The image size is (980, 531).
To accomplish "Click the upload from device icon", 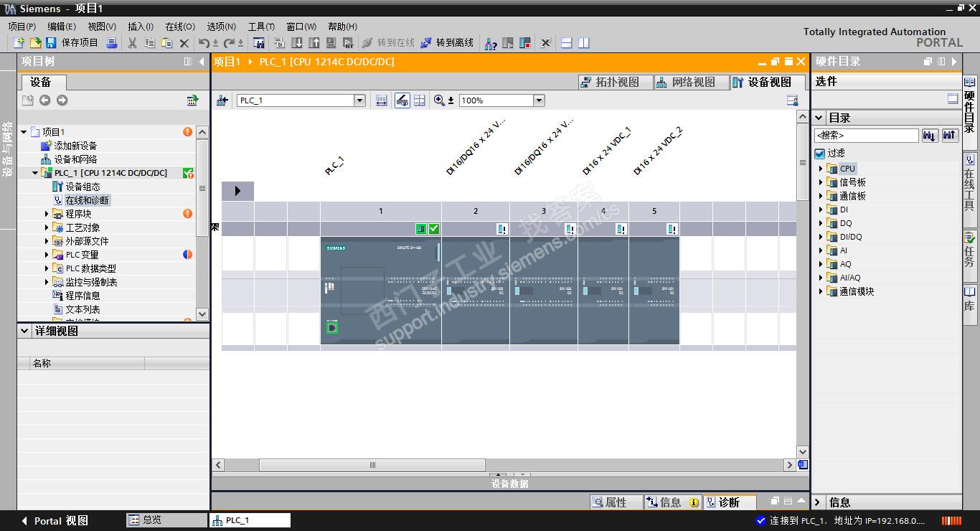I will [314, 43].
